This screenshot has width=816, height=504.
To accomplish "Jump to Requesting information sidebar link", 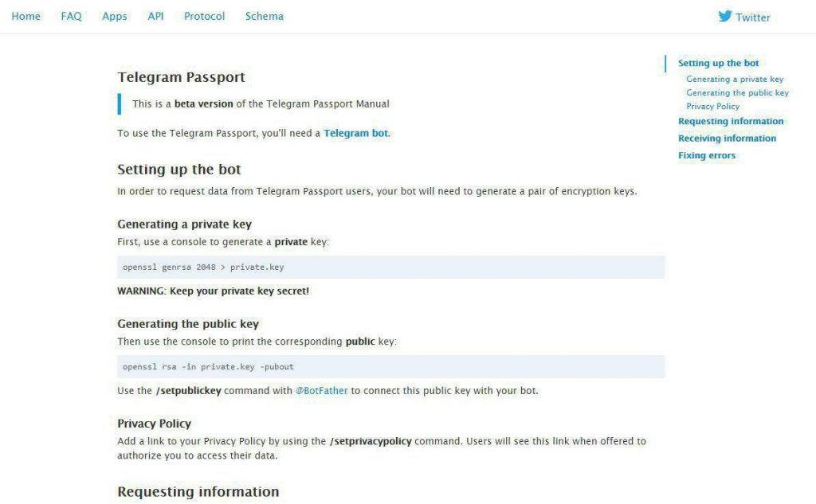I will pyautogui.click(x=731, y=121).
